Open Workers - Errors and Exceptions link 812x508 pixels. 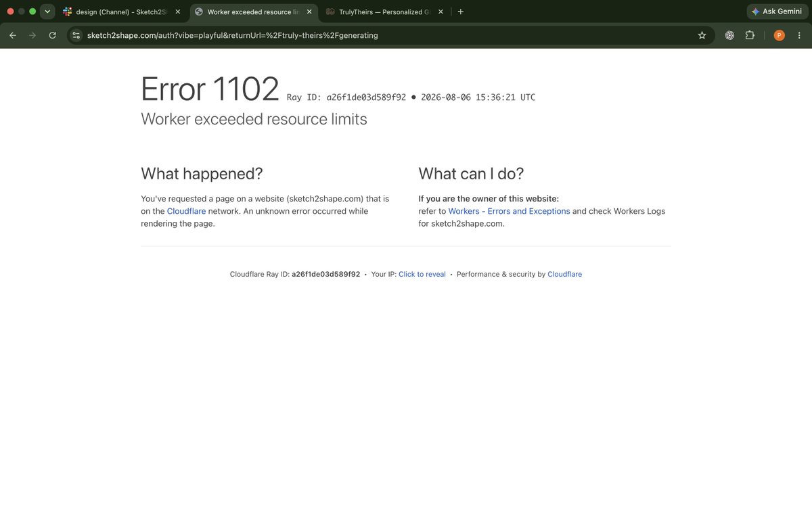pos(509,211)
